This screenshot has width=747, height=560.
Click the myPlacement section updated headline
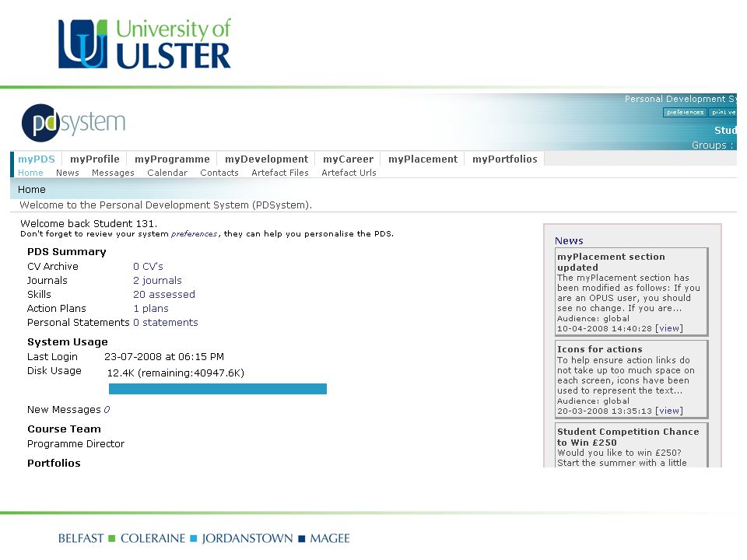[x=612, y=262]
